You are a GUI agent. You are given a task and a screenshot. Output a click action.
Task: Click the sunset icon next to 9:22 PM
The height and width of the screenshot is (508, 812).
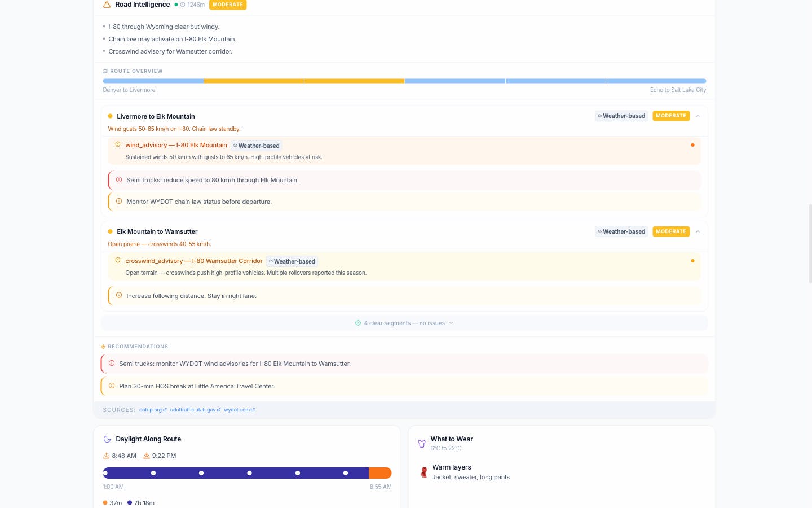tap(147, 456)
